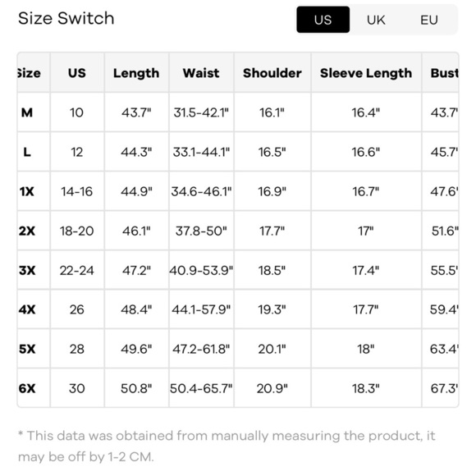Select the 2X size row label
This screenshot has height=476, width=476.
[27, 231]
